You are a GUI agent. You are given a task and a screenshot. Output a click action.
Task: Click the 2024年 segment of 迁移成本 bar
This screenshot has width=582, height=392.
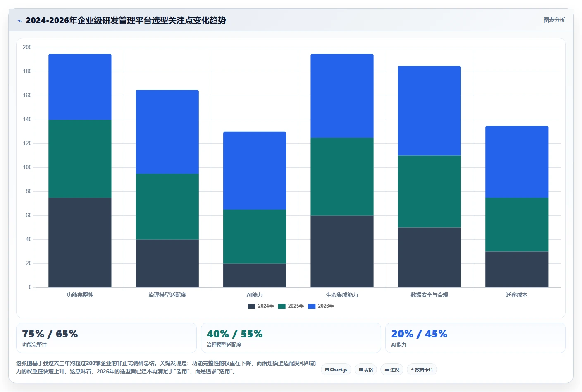point(517,270)
